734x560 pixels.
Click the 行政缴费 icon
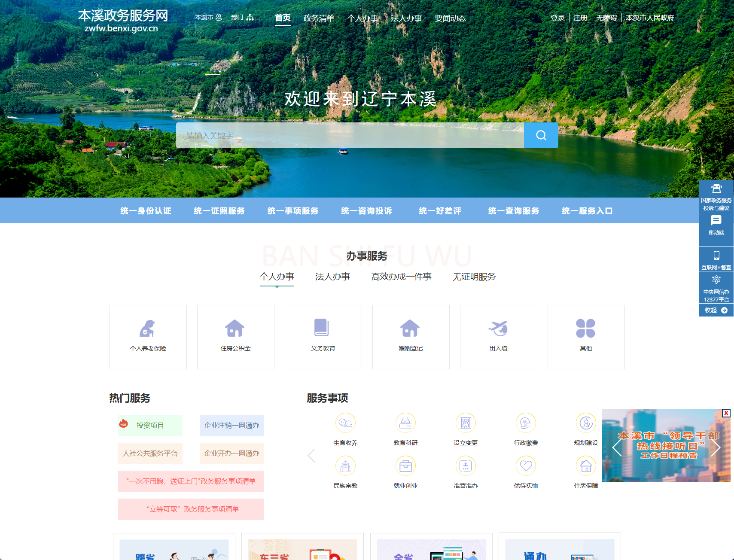tap(525, 423)
